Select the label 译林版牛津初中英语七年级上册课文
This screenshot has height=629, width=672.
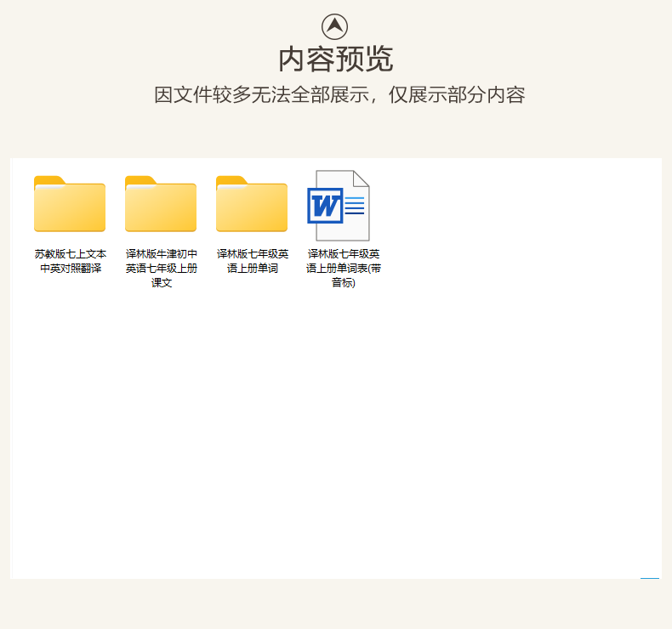point(161,268)
